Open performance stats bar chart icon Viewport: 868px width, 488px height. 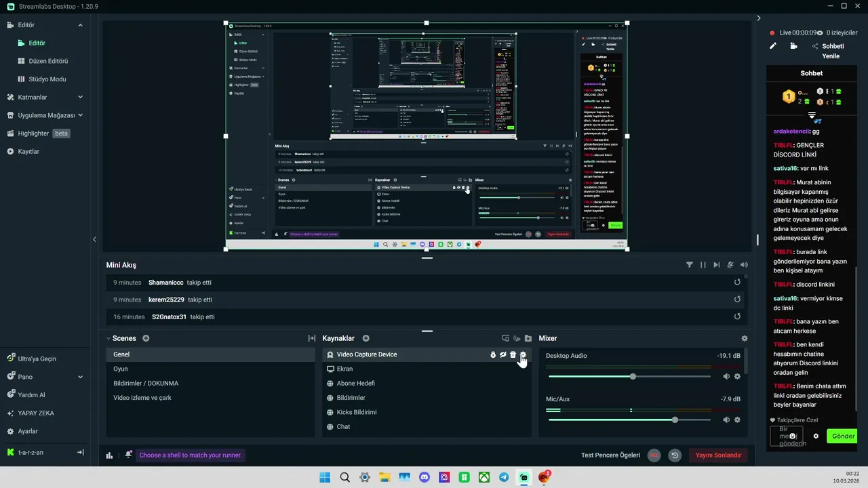tap(109, 455)
